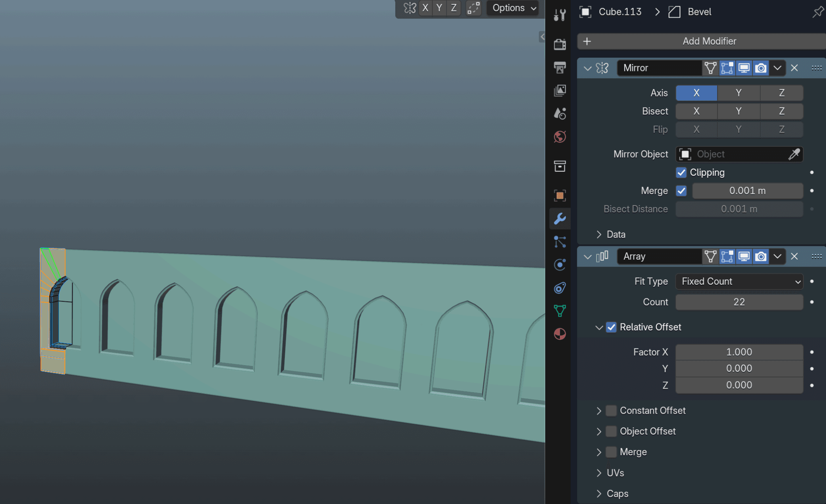Viewport: 826px width, 504px height.
Task: Uncheck the Mirror Merge checkbox
Action: pos(681,191)
